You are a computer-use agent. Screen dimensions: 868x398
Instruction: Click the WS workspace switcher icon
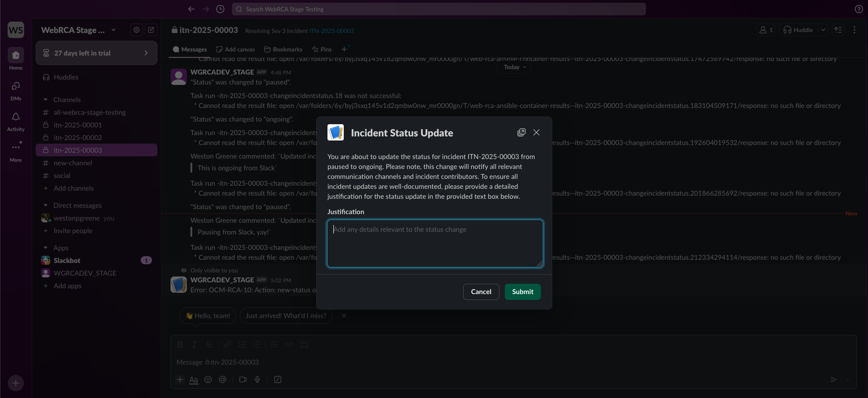[x=16, y=30]
